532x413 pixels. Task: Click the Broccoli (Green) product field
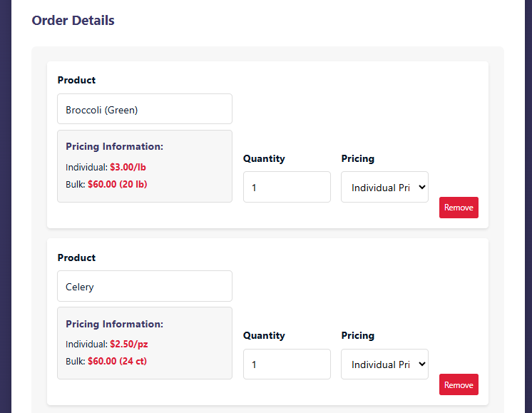click(x=145, y=109)
